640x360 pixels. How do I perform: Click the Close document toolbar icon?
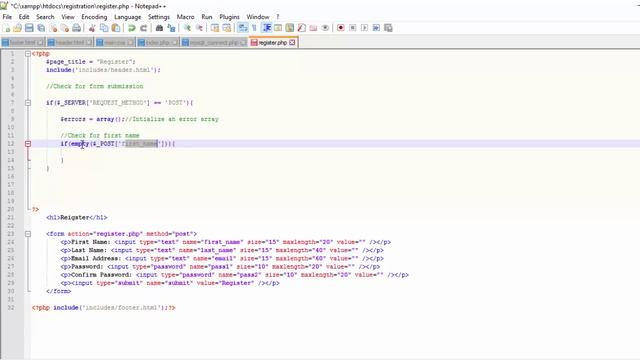[53, 28]
